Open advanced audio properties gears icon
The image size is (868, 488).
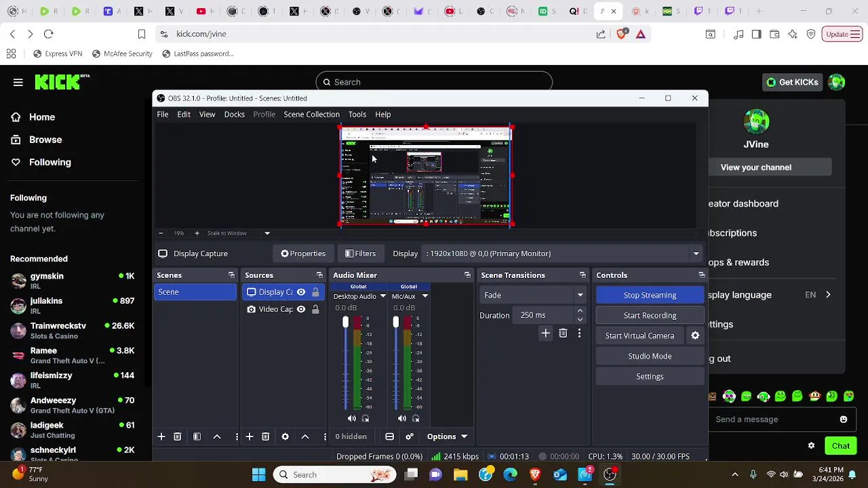click(x=410, y=436)
